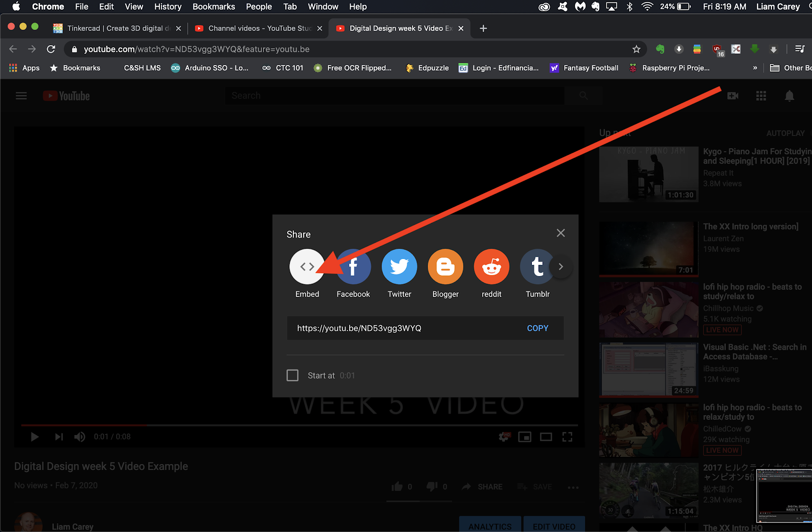Click the search magnifier button
Image resolution: width=812 pixels, height=532 pixels.
[584, 95]
